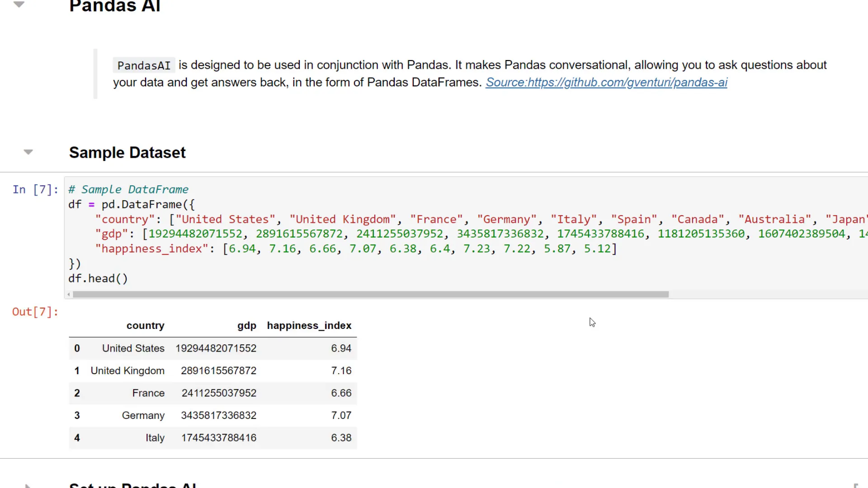Click the gdp value 2411255037952 in table

[x=219, y=393]
